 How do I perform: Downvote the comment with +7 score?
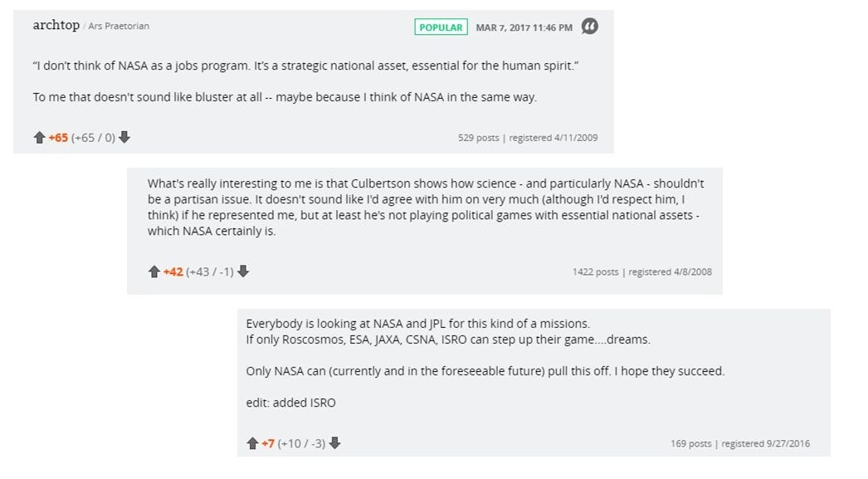pos(335,444)
